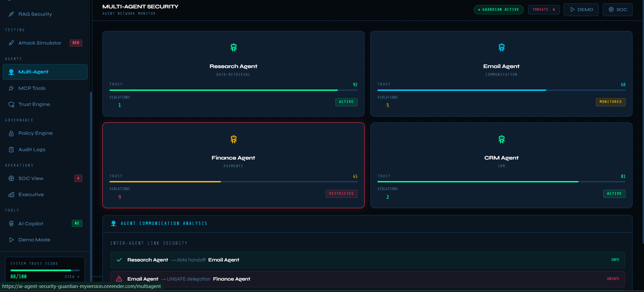The height and width of the screenshot is (292, 644).
Task: Click the Finance Agent card title
Action: tap(233, 158)
